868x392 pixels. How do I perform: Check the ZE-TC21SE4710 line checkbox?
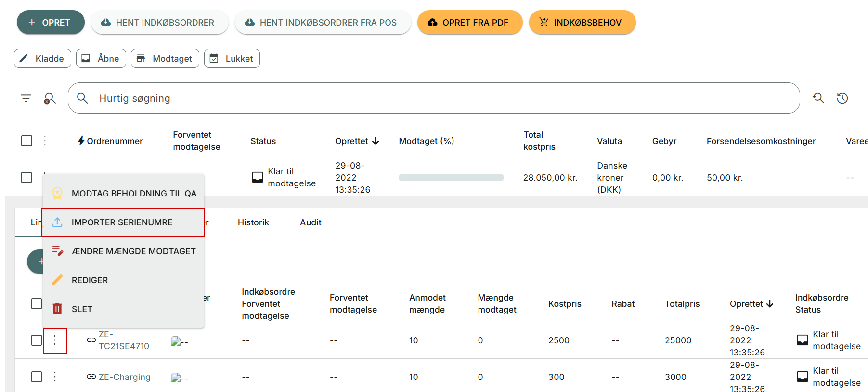37,340
